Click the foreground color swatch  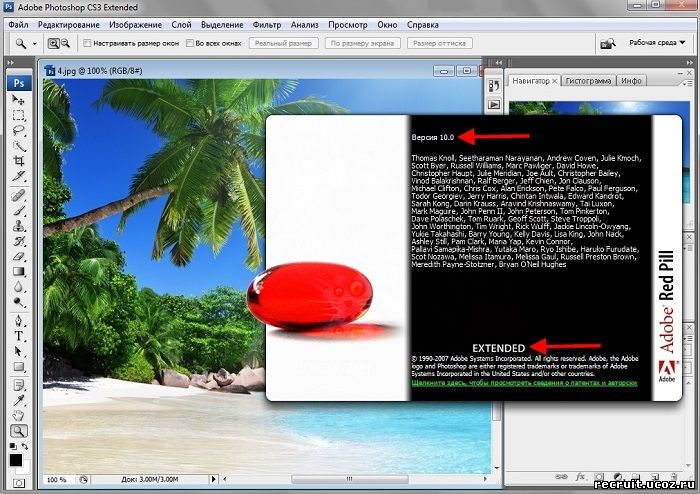tap(16, 460)
